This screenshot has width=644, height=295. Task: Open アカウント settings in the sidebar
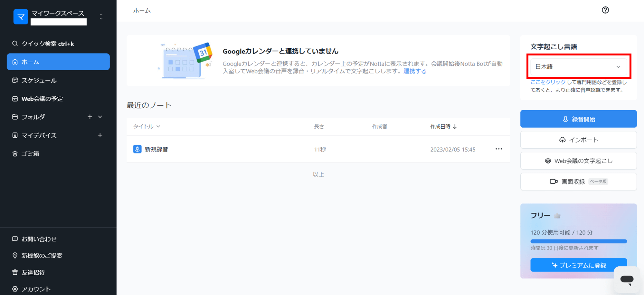(31, 289)
